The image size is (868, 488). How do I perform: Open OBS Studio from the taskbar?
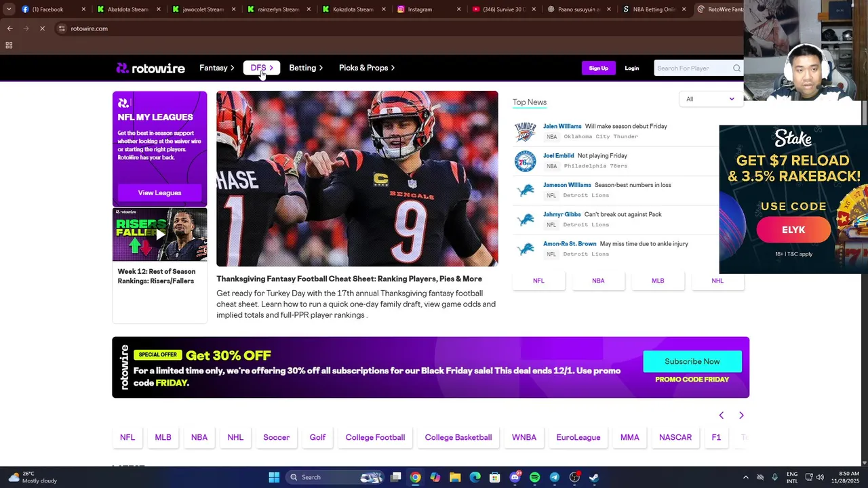click(574, 477)
